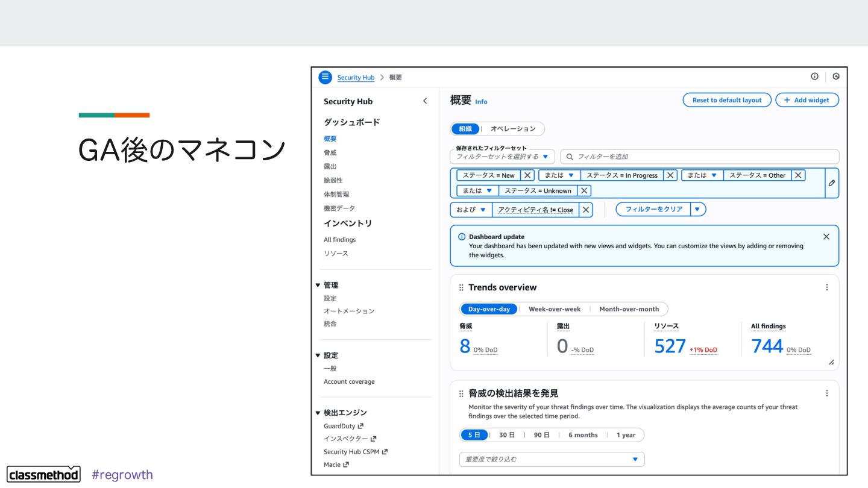Open the および operator dropdown
The image size is (868, 488).
[471, 210]
